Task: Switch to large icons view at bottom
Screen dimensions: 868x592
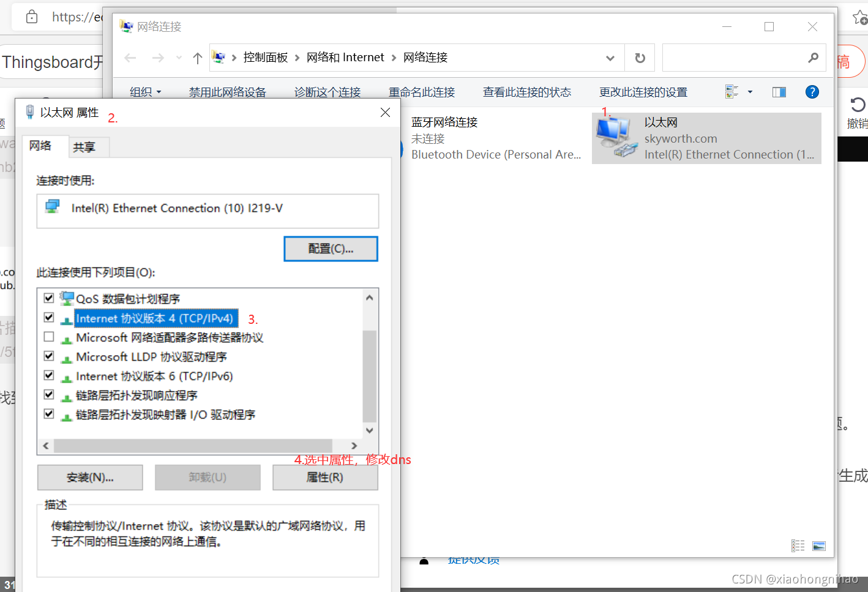Action: [x=819, y=545]
